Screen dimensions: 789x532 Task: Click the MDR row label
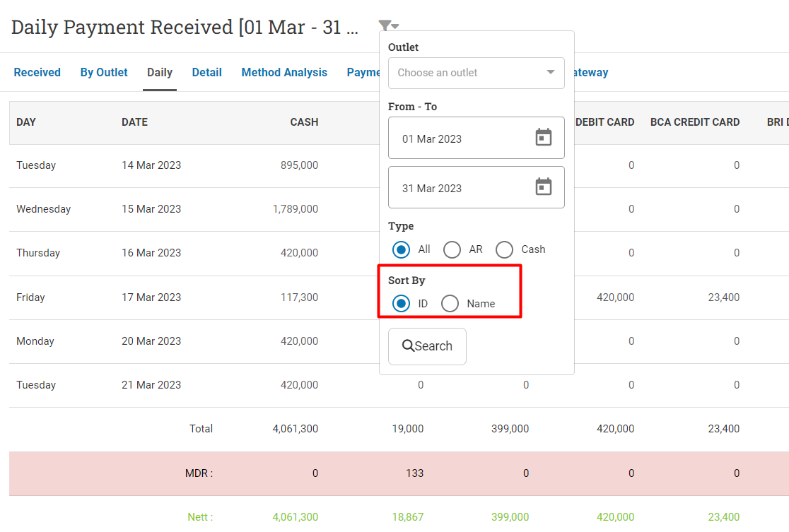coord(199,473)
